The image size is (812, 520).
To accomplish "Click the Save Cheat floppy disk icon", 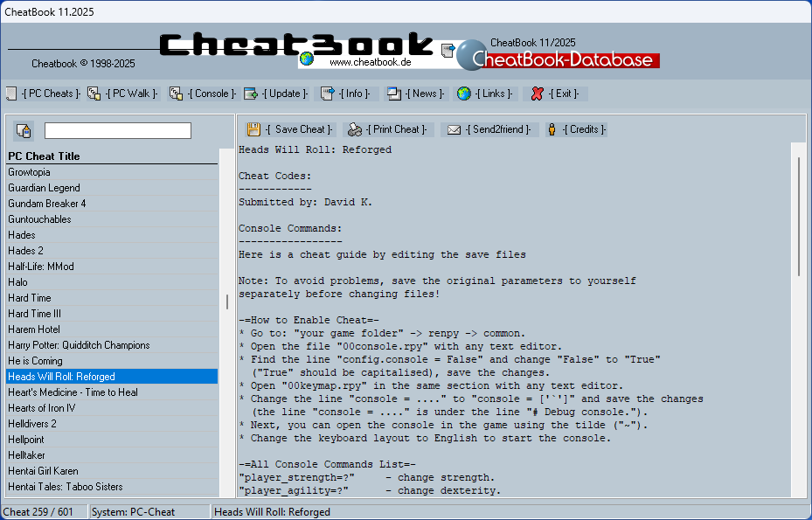I will [x=253, y=128].
